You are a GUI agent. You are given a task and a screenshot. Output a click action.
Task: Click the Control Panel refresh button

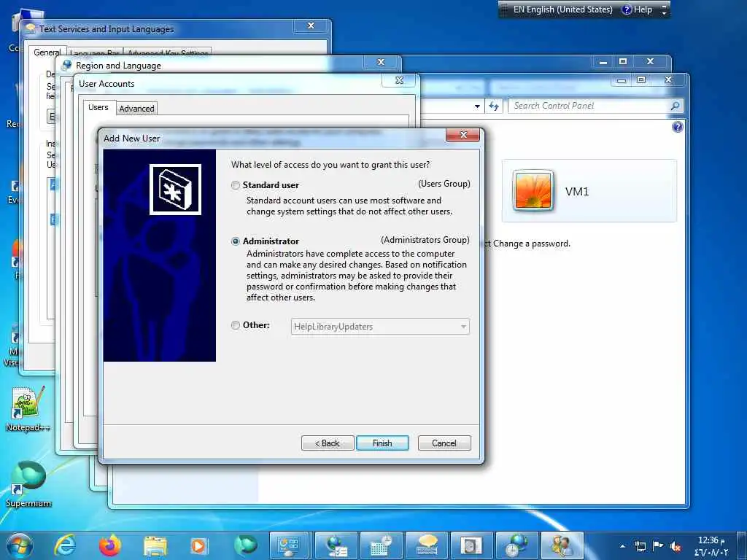tap(494, 106)
